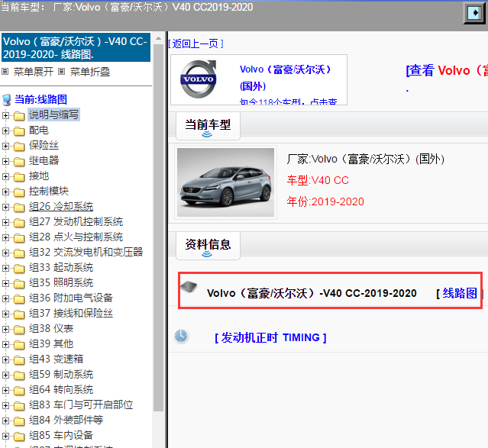Click the folder icon for 组39 其他
This screenshot has width=488, height=448.
19,344
